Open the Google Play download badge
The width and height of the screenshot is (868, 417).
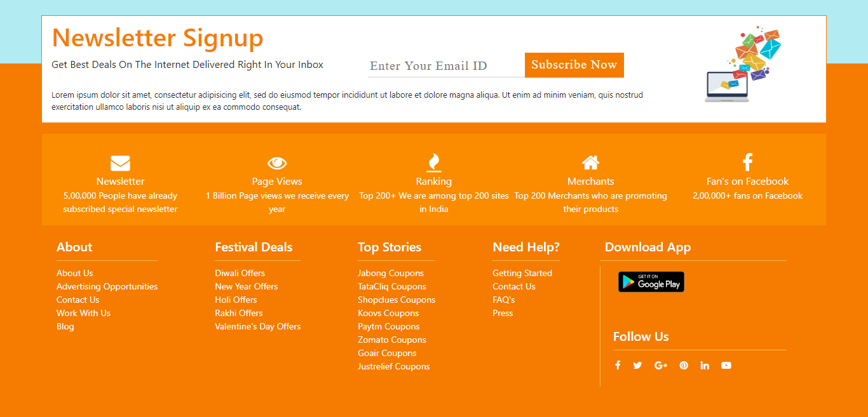(651, 281)
